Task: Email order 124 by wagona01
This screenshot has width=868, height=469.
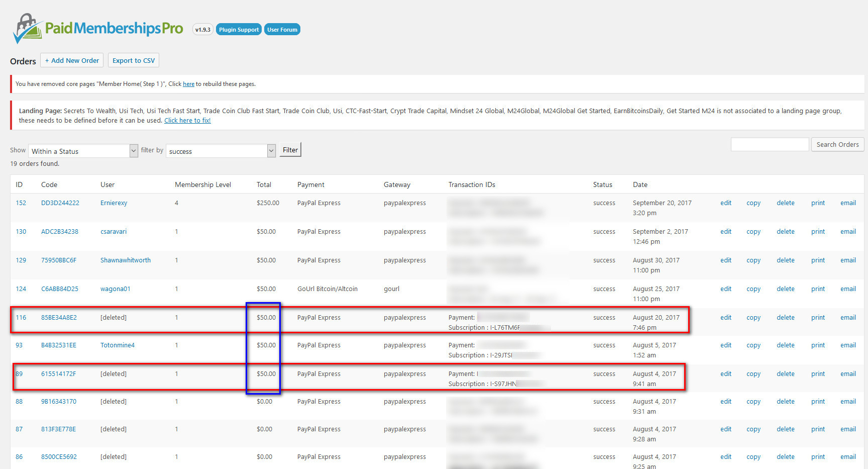Action: click(848, 289)
